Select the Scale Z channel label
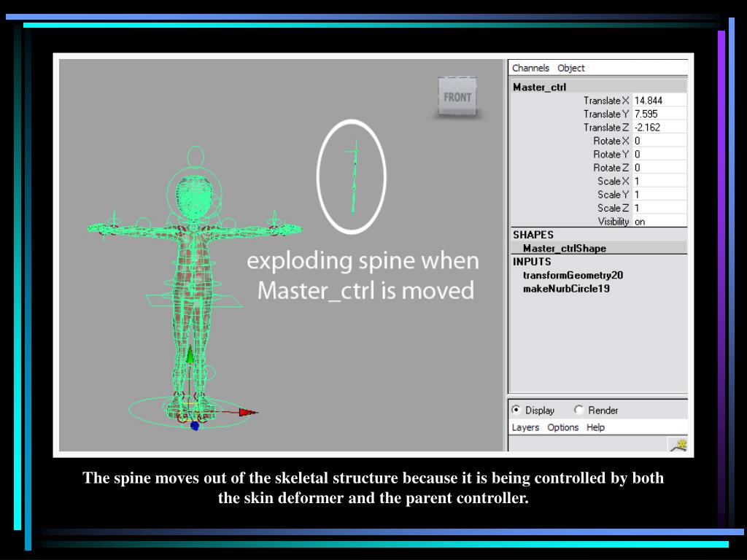Screen dimensions: 747x560 coord(613,208)
